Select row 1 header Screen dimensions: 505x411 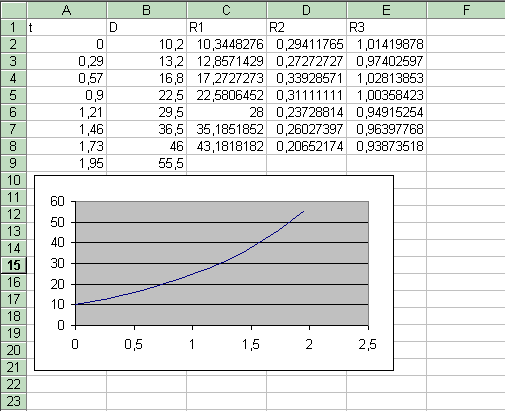tap(13, 27)
